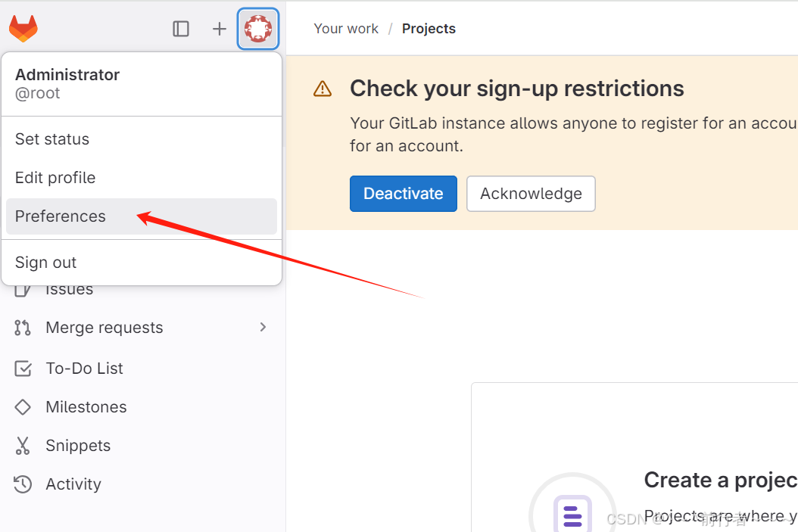The height and width of the screenshot is (532, 798).
Task: Click the Merge requests icon
Action: [x=23, y=328]
